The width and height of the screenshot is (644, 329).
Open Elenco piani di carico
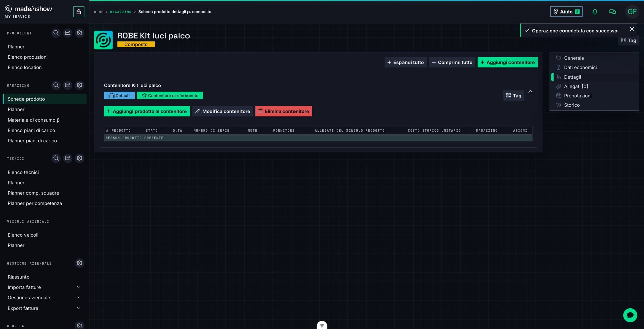pos(31,130)
